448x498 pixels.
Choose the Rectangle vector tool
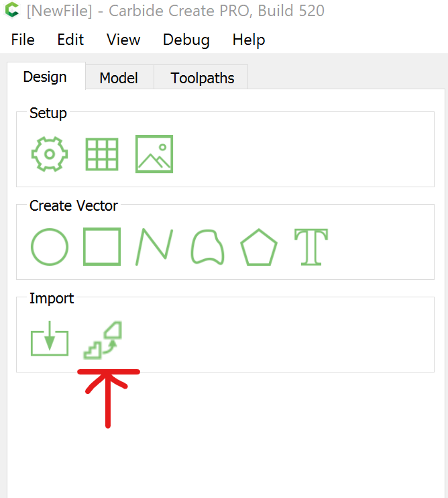(102, 247)
